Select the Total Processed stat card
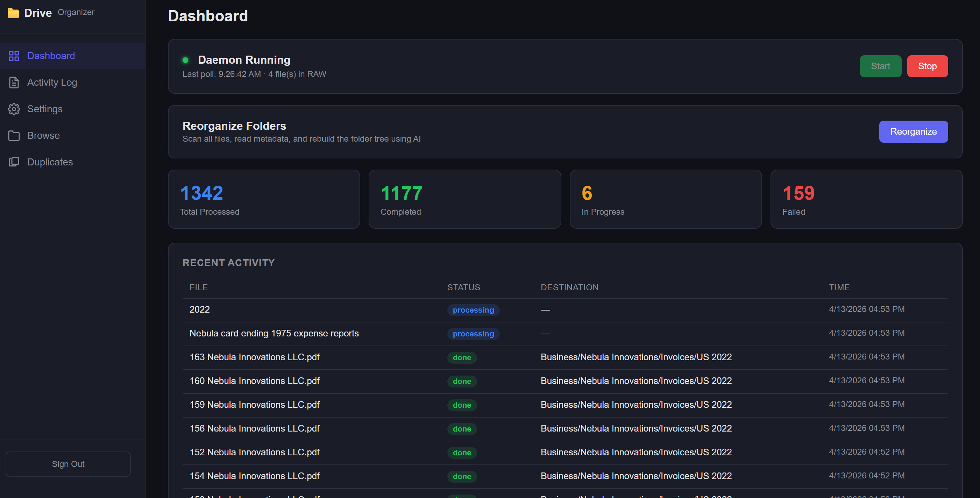The width and height of the screenshot is (980, 498). point(264,199)
